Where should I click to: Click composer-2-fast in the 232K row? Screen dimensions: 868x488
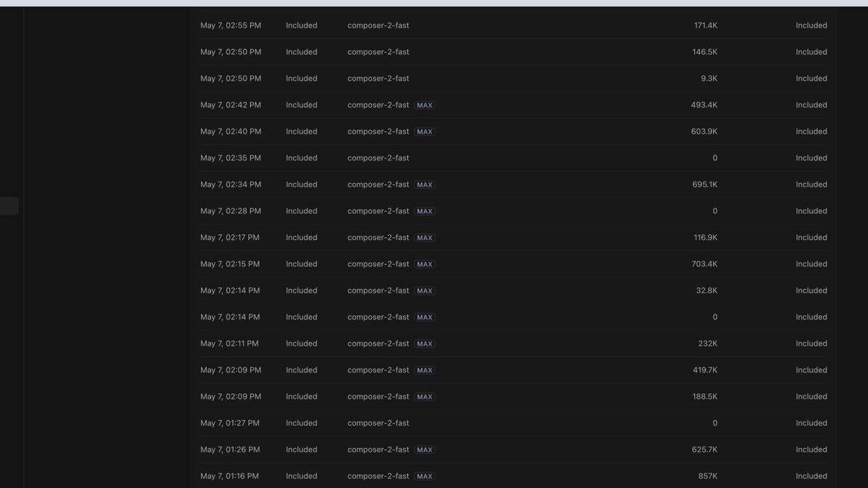[x=378, y=343]
